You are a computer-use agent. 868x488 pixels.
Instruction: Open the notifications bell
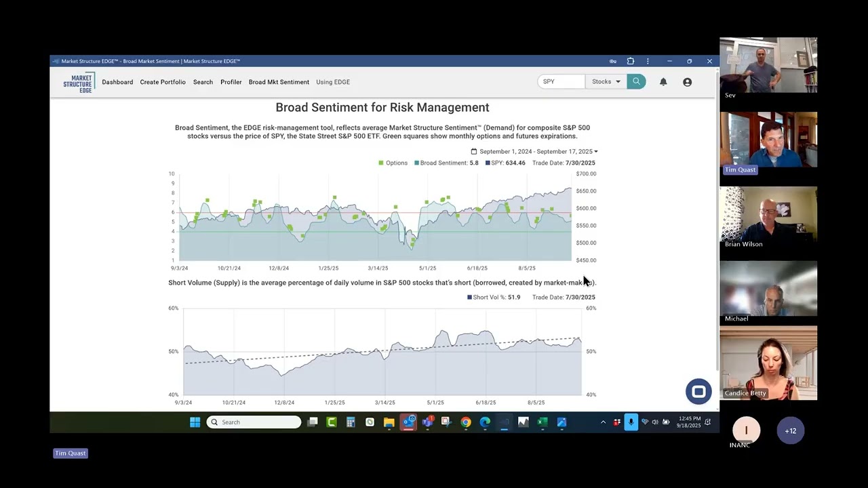tap(663, 82)
